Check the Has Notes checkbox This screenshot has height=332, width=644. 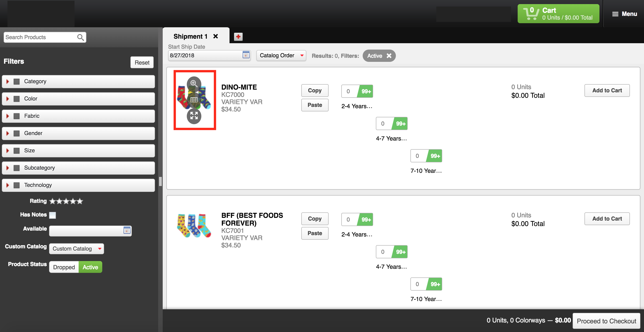coord(52,215)
